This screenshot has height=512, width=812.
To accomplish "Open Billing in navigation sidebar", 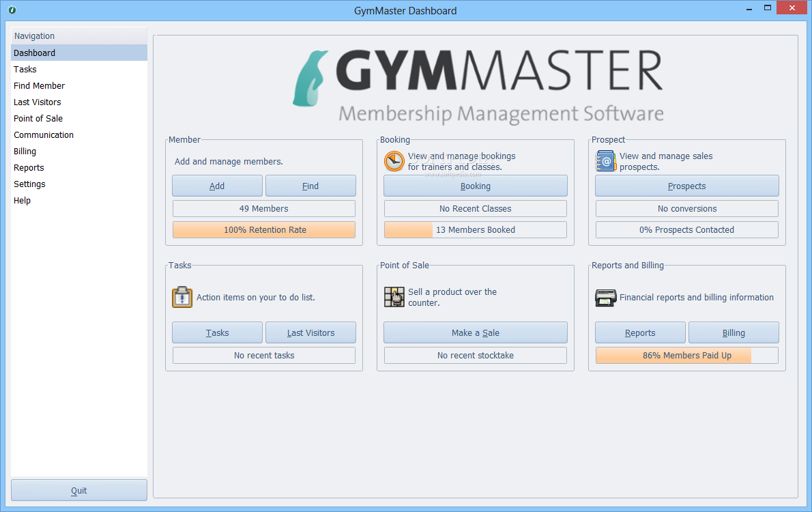I will [78, 152].
